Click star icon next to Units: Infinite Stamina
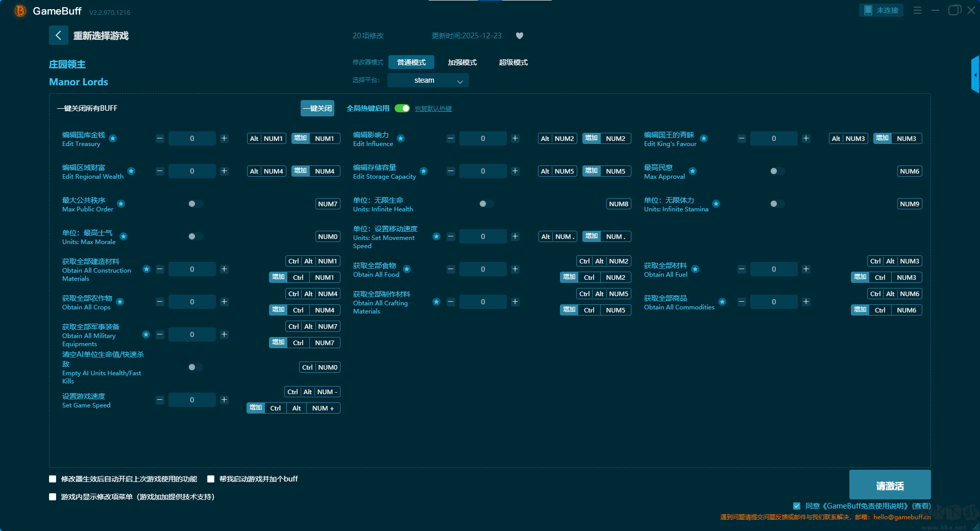This screenshot has height=531, width=980. 716,204
